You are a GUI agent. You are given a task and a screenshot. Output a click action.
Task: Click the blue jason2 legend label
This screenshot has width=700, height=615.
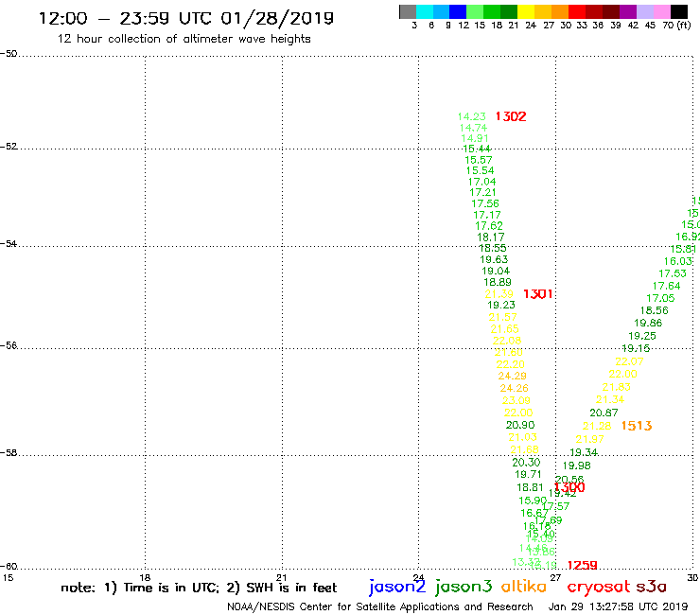pos(397,588)
